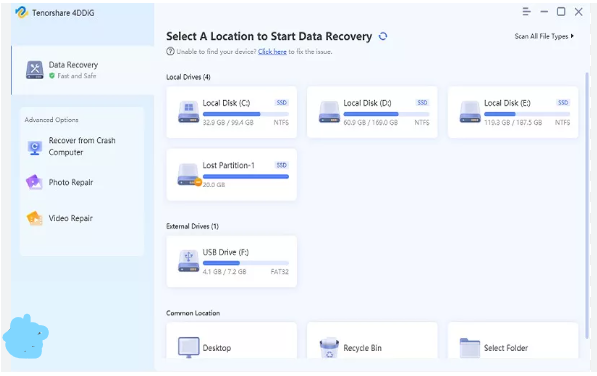Click the Recover from Crash Computer icon
This screenshot has width=597, height=376.
pyautogui.click(x=35, y=147)
